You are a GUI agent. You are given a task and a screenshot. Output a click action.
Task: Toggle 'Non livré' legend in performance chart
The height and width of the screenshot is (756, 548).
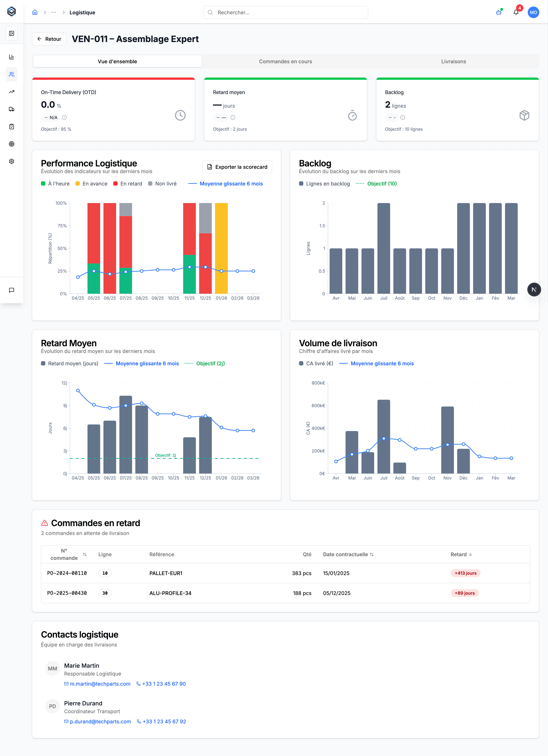tap(162, 184)
